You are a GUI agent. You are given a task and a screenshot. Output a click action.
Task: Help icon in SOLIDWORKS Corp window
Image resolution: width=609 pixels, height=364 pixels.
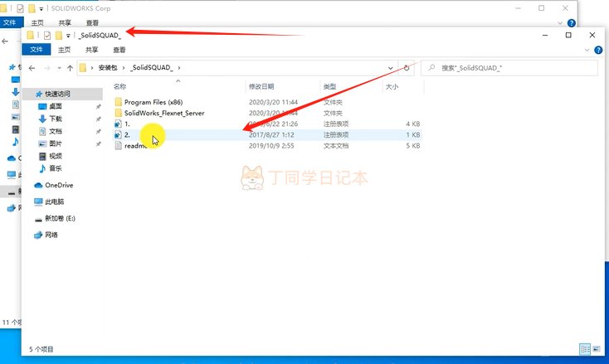572,23
